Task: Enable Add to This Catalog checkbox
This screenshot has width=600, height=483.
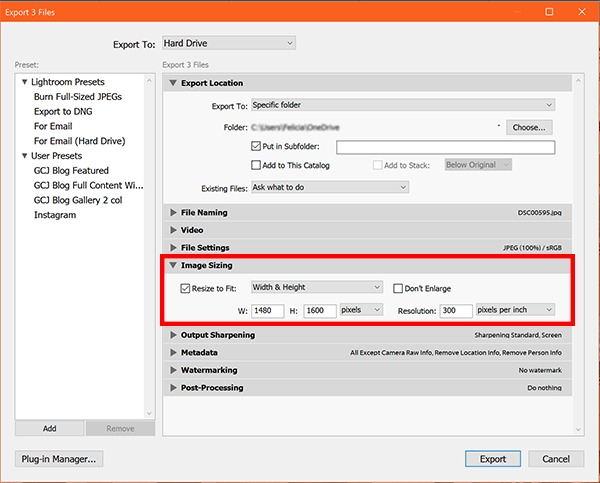Action: pyautogui.click(x=256, y=165)
